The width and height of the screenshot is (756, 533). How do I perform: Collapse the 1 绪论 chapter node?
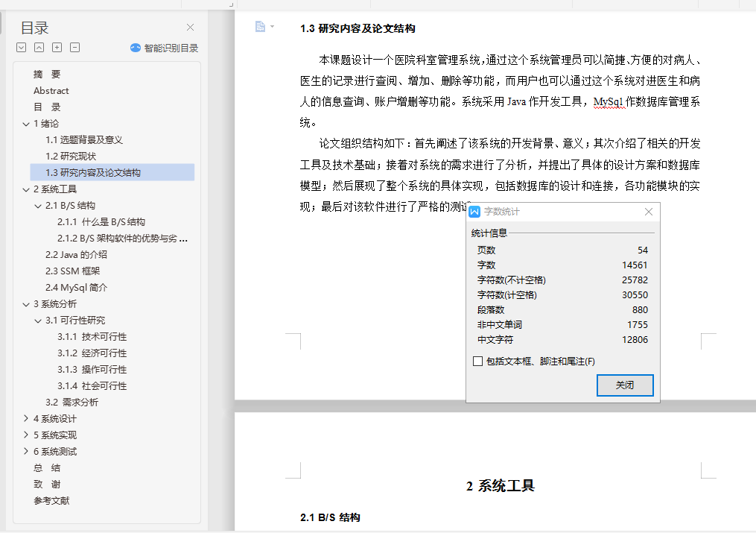[x=26, y=124]
